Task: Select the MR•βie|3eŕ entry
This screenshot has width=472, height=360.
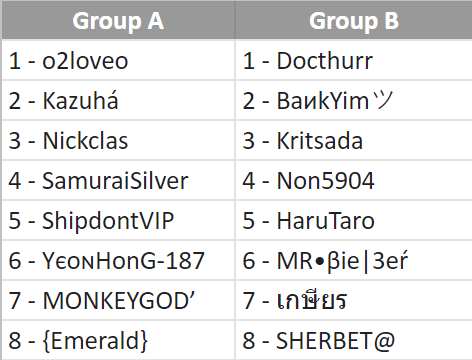Action: [x=354, y=260]
